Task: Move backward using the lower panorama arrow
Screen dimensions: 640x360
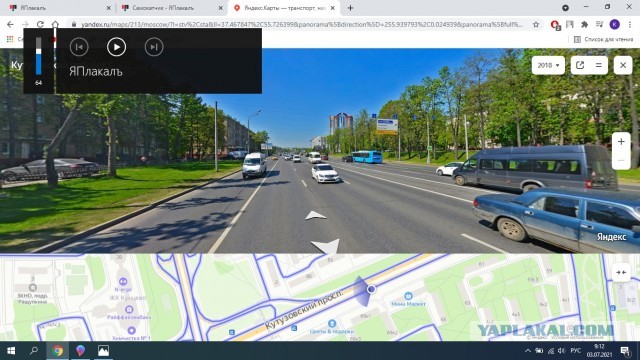Action: (x=326, y=246)
